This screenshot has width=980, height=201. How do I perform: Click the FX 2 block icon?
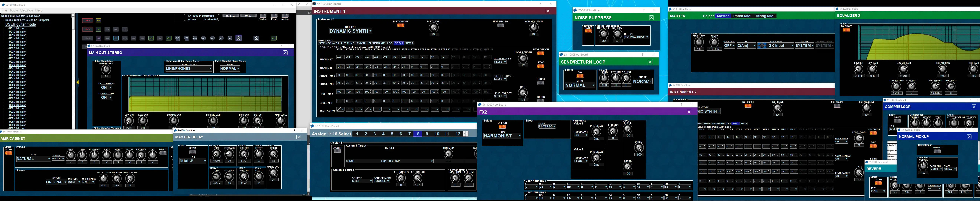[99, 38]
